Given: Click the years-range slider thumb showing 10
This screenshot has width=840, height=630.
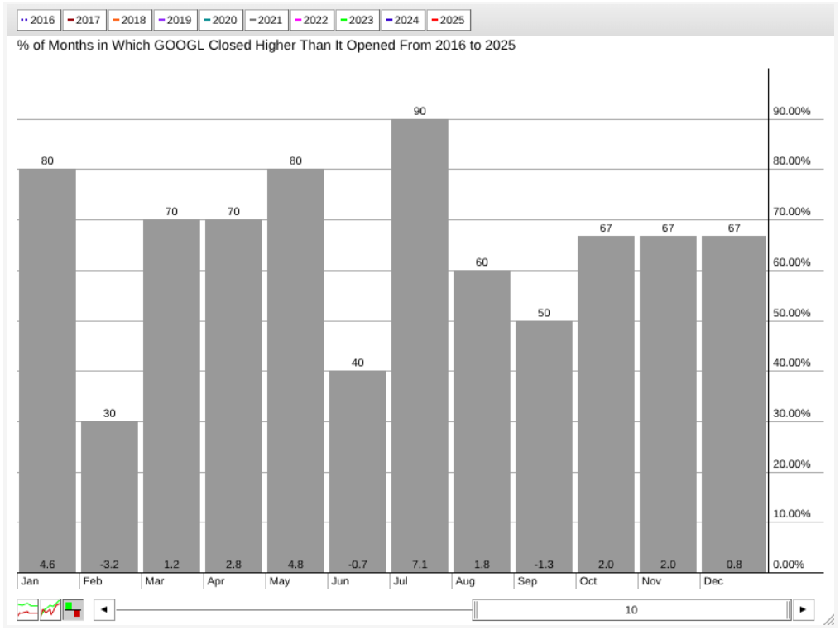Looking at the screenshot, I should 631,611.
